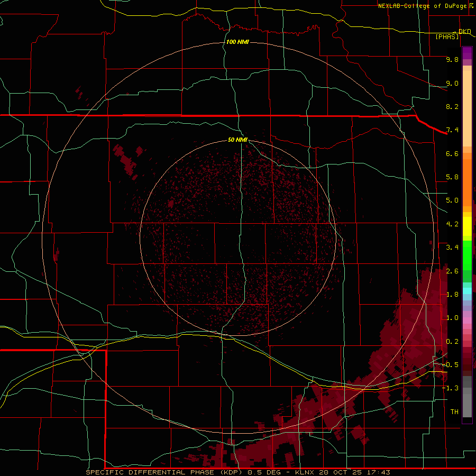The width and height of the screenshot is (476, 476).
Task: Click the DKD label near top right
Action: (464, 31)
